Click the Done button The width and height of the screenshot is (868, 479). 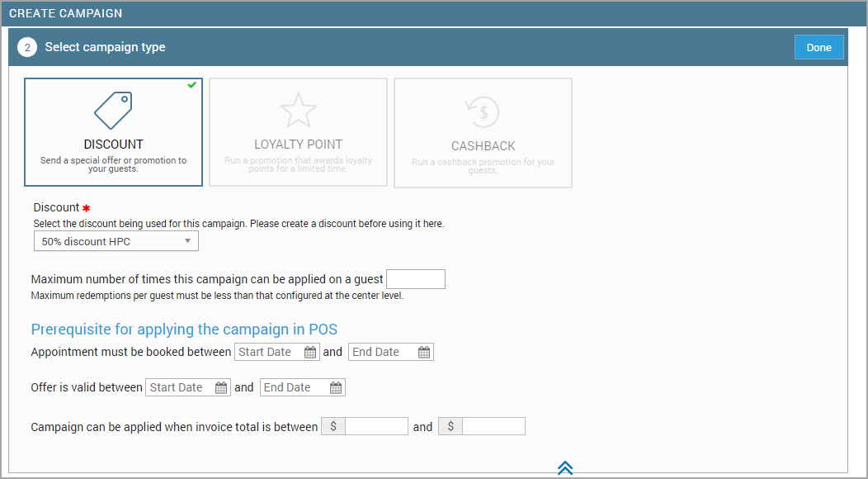coord(818,47)
